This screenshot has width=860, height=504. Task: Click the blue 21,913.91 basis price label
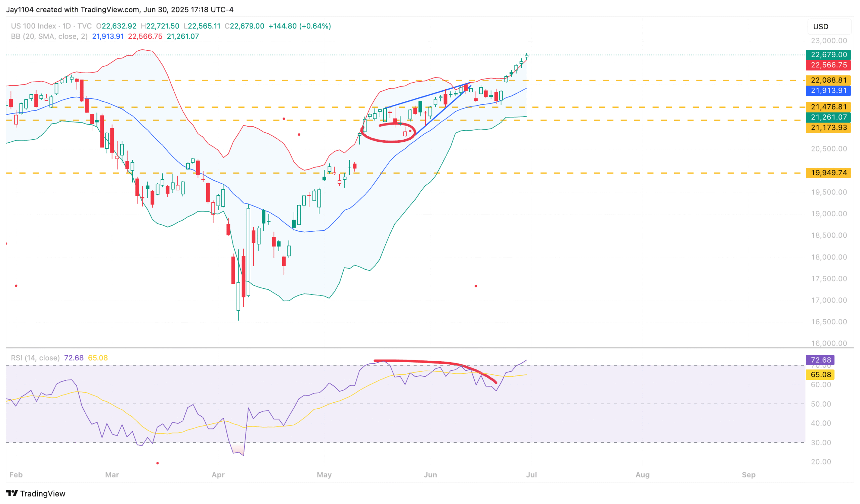(828, 90)
